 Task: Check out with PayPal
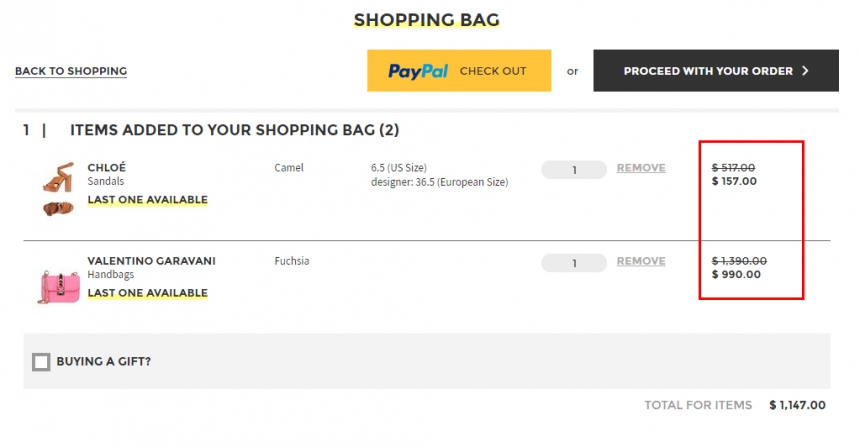click(459, 71)
